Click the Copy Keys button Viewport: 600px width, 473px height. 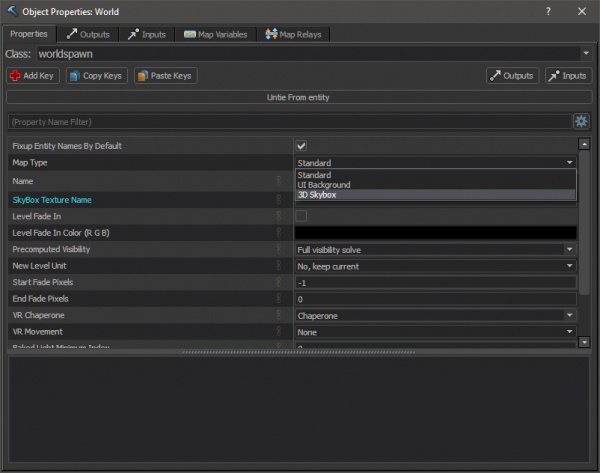pyautogui.click(x=96, y=75)
